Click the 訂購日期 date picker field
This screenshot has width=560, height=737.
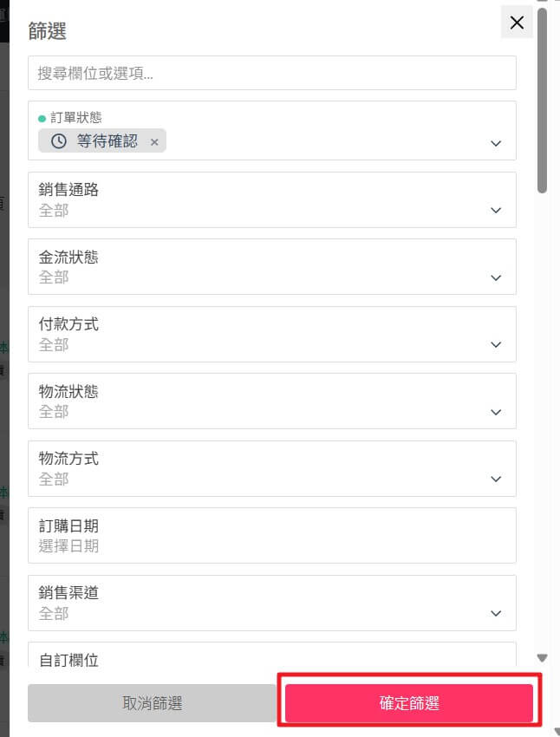coord(272,535)
